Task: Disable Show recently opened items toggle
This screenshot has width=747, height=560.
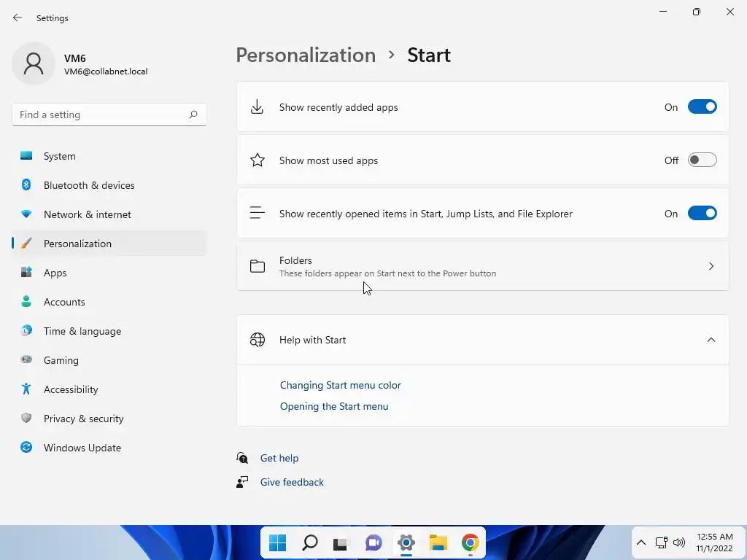Action: click(x=703, y=214)
